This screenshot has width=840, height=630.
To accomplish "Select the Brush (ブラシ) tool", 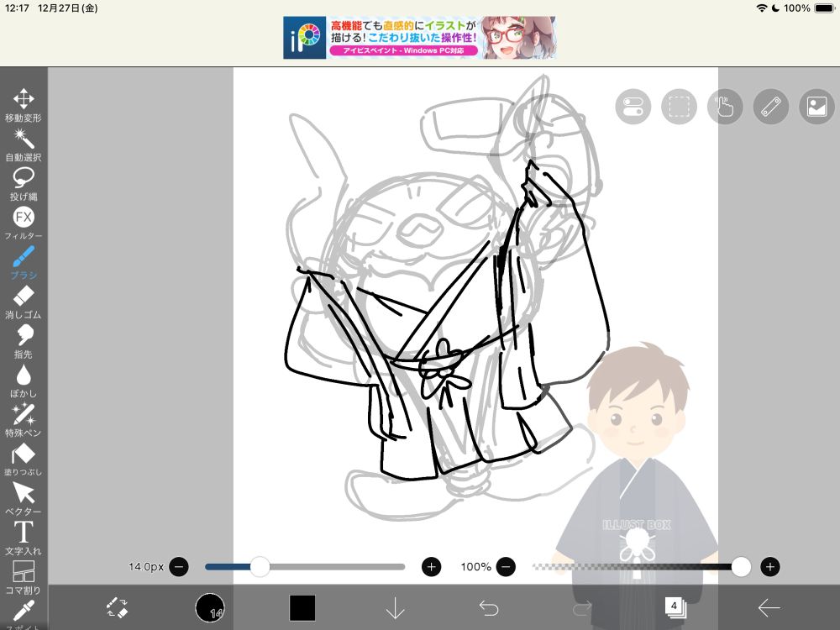I will click(x=24, y=262).
